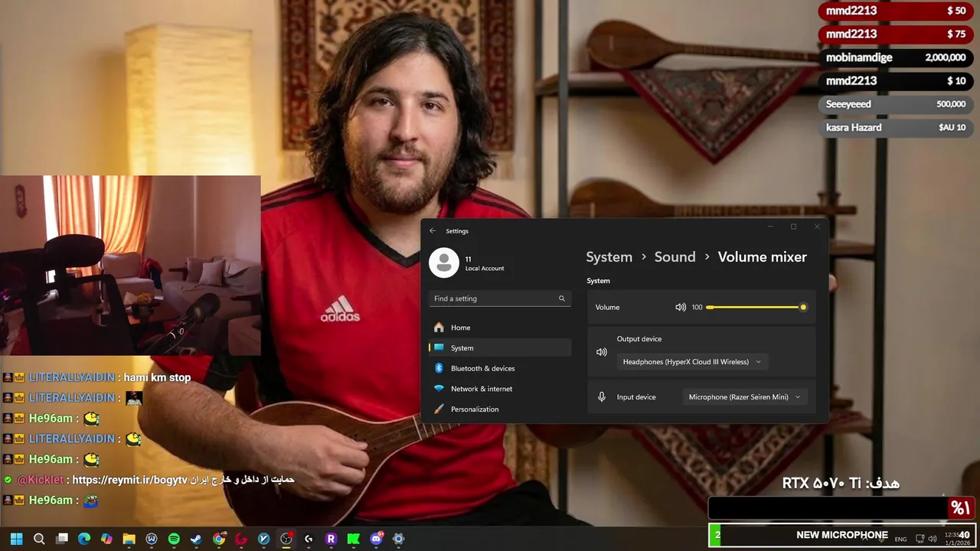
Task: Click the microphone icon beside Input device
Action: click(x=602, y=397)
